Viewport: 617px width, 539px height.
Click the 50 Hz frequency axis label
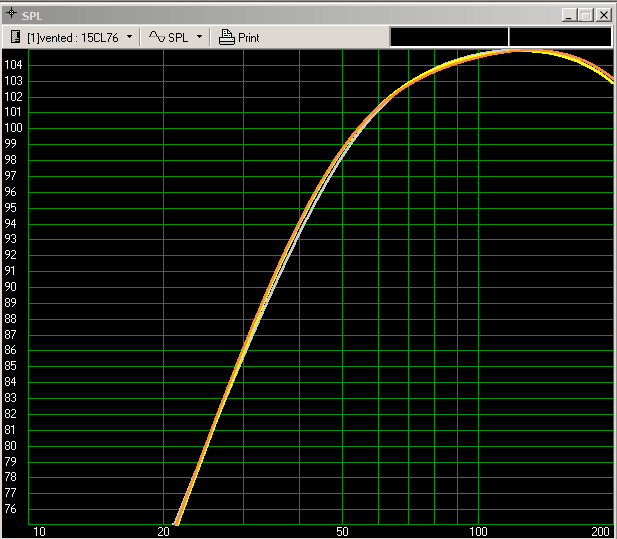pyautogui.click(x=342, y=532)
